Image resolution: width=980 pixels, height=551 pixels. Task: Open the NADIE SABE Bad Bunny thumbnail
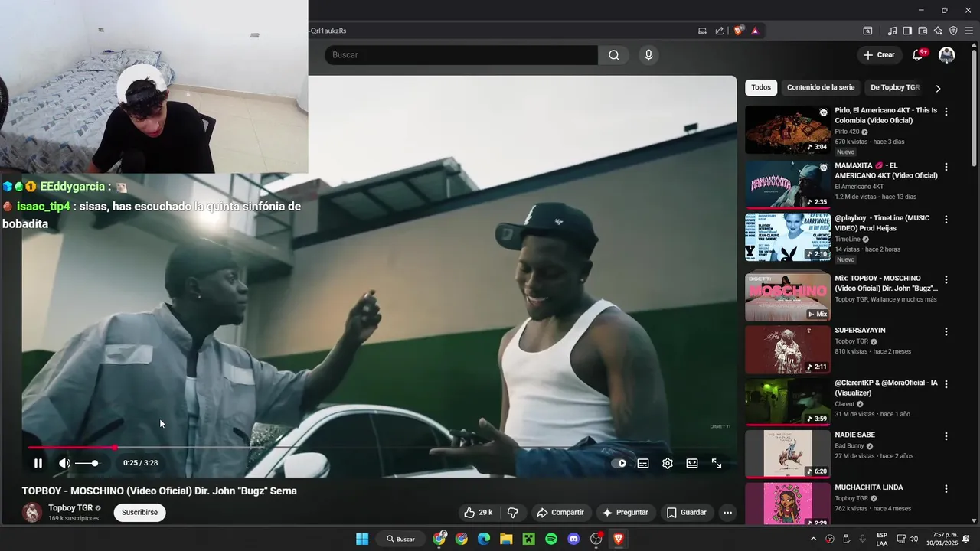(x=788, y=454)
